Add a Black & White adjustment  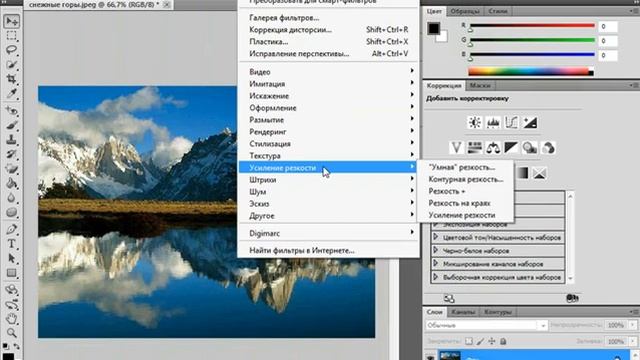511,148
